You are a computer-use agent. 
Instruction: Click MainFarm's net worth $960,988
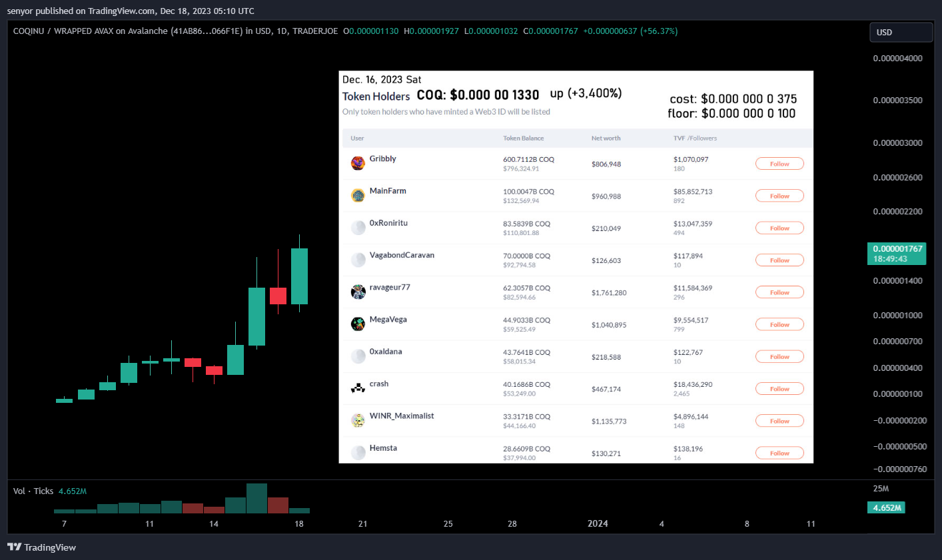click(x=606, y=196)
